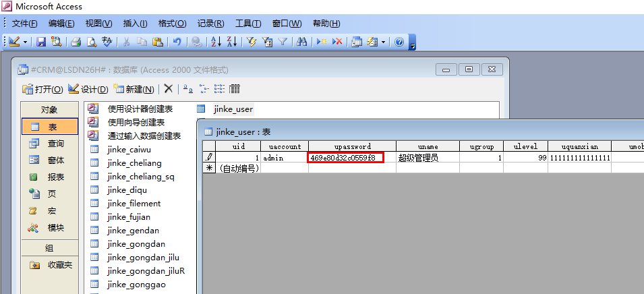Screen dimensions: 644x294
Task: Open Microsoft Access Help icon
Action: click(399, 42)
